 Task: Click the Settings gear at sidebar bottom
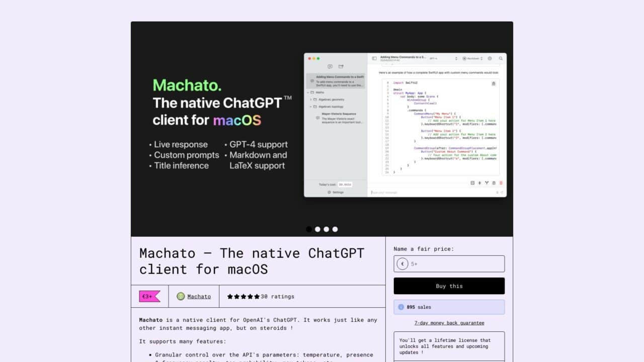[330, 192]
